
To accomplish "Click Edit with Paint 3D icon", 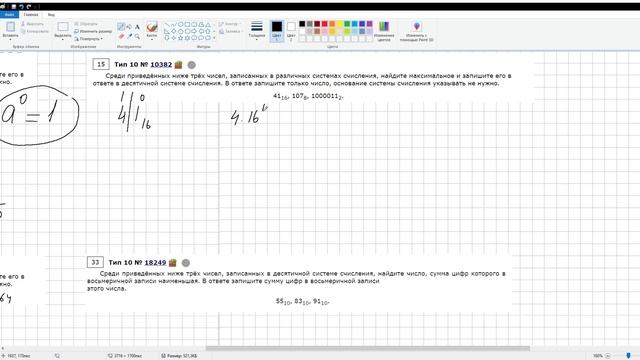I will (416, 27).
